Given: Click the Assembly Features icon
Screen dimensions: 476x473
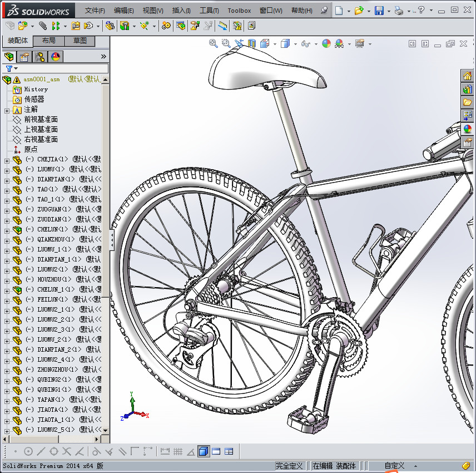Looking at the screenshot, I should coord(125,26).
